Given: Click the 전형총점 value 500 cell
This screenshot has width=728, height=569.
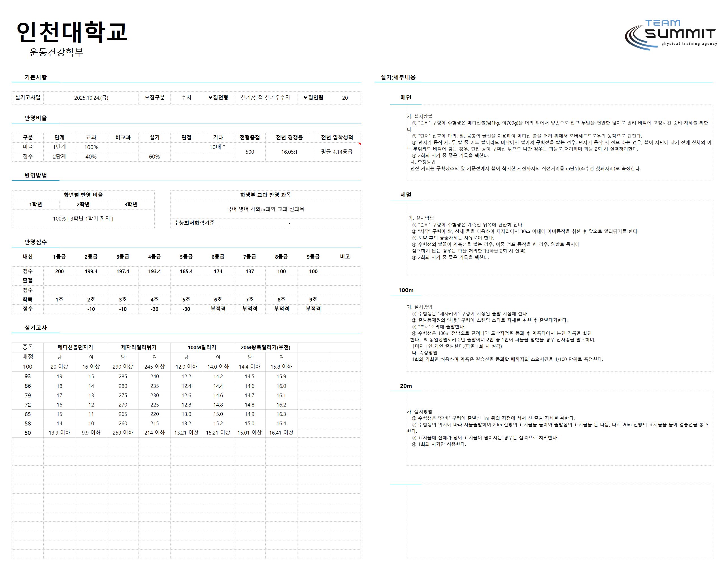Looking at the screenshot, I should [x=250, y=152].
